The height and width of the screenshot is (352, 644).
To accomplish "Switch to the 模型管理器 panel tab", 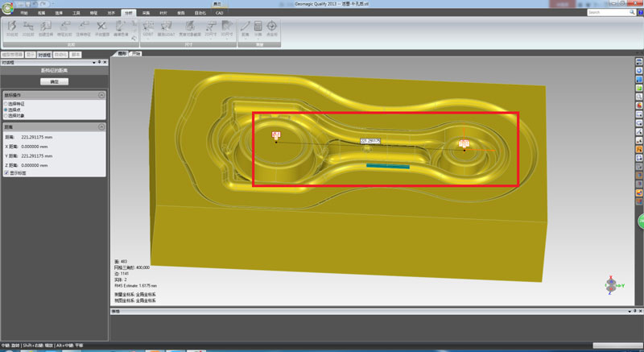I will (12, 55).
